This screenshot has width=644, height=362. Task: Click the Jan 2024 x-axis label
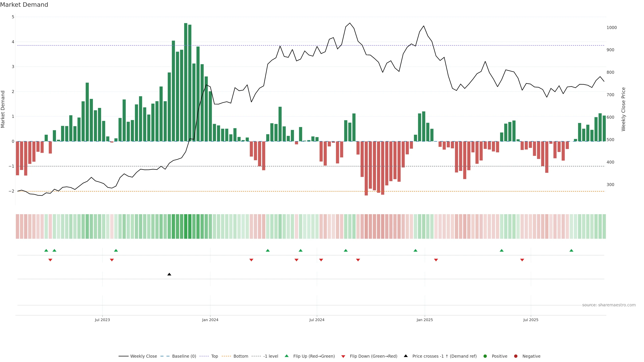click(x=210, y=320)
